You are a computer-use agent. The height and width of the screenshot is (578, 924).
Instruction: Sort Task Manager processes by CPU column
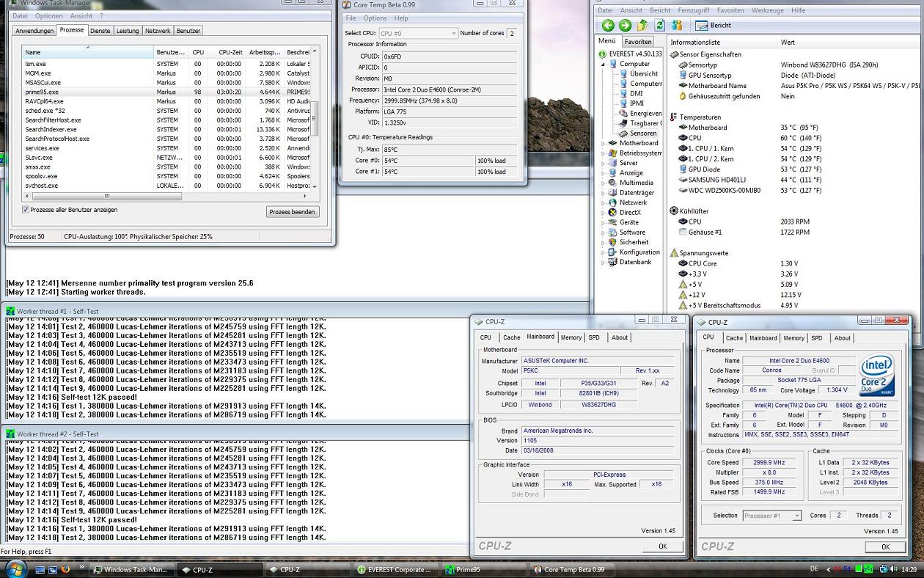(198, 53)
